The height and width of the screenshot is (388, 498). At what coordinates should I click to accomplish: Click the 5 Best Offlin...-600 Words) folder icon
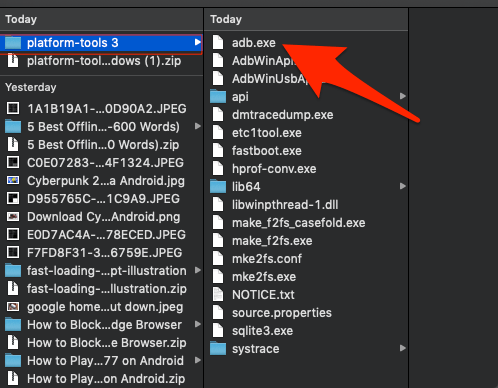(x=13, y=127)
